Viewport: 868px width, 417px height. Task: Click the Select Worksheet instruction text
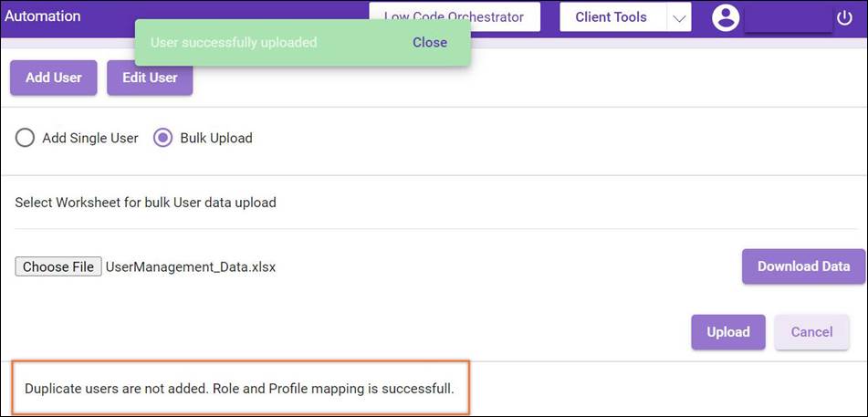tap(146, 203)
